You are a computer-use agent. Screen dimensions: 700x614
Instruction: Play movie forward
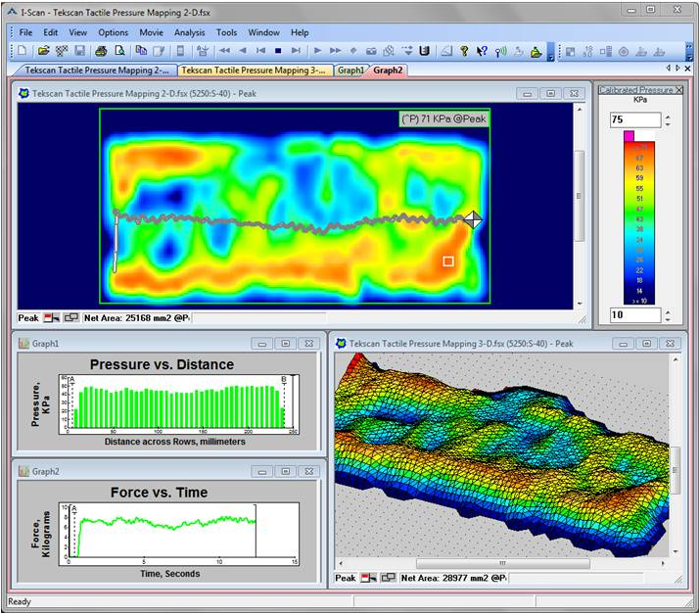click(x=317, y=51)
